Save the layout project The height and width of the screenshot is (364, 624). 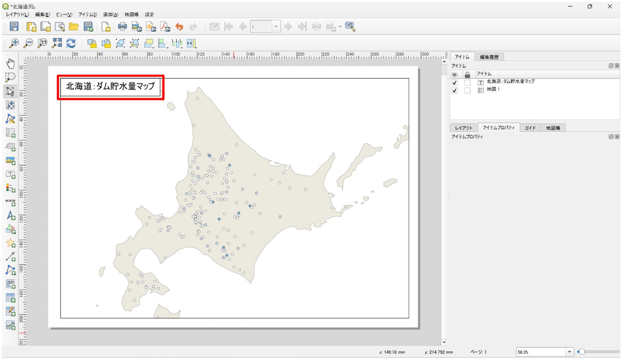(14, 27)
